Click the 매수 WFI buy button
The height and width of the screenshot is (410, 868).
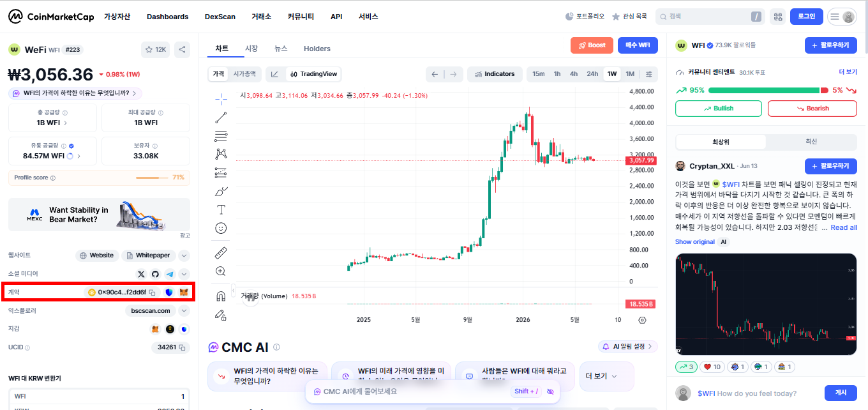(638, 45)
